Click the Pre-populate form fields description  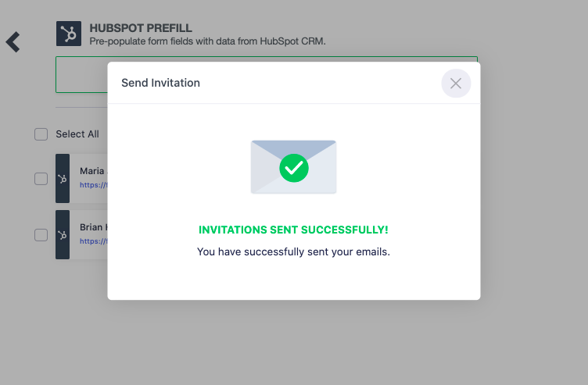[x=207, y=41]
